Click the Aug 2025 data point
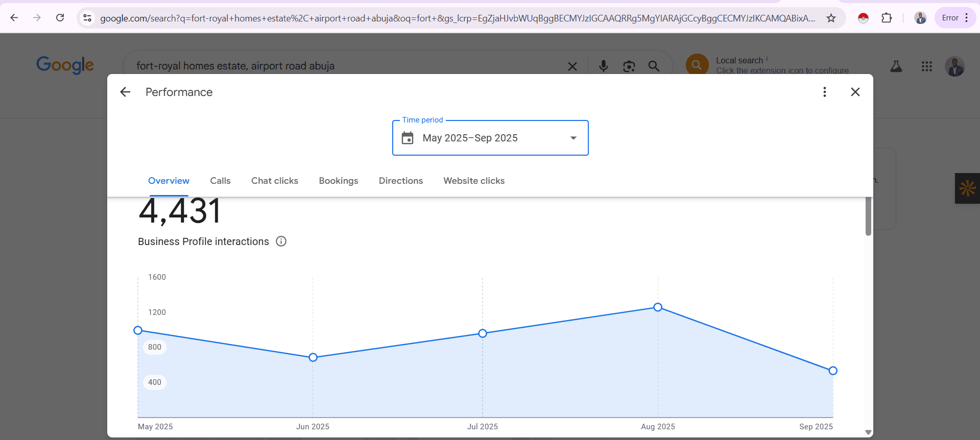The image size is (980, 440). (658, 307)
